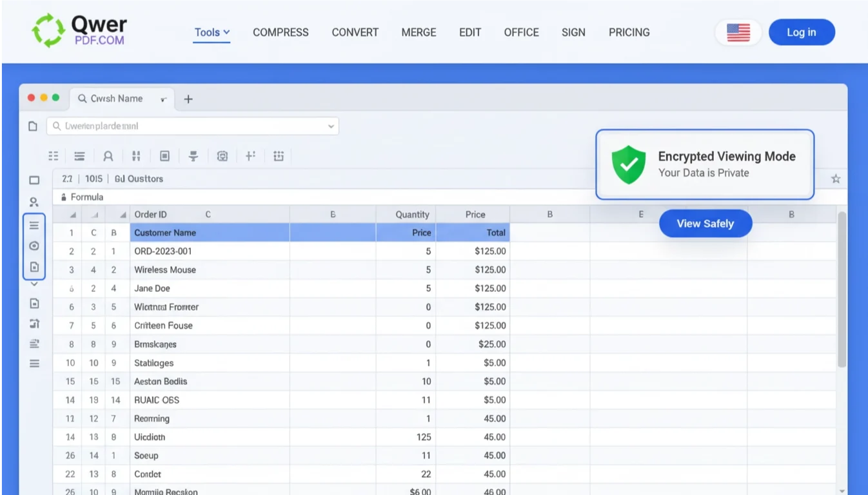Click the third sort triangle before Order ID
The width and height of the screenshot is (868, 495).
123,215
